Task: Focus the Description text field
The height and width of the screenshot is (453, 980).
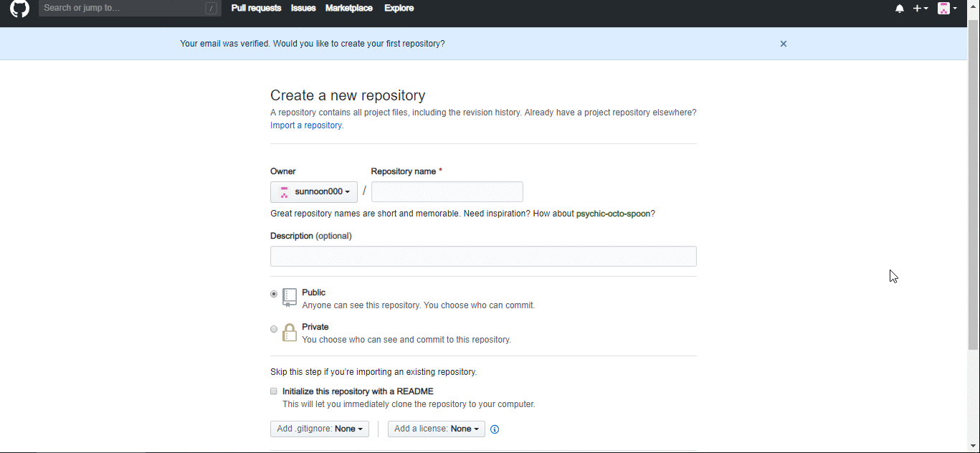Action: click(x=483, y=257)
